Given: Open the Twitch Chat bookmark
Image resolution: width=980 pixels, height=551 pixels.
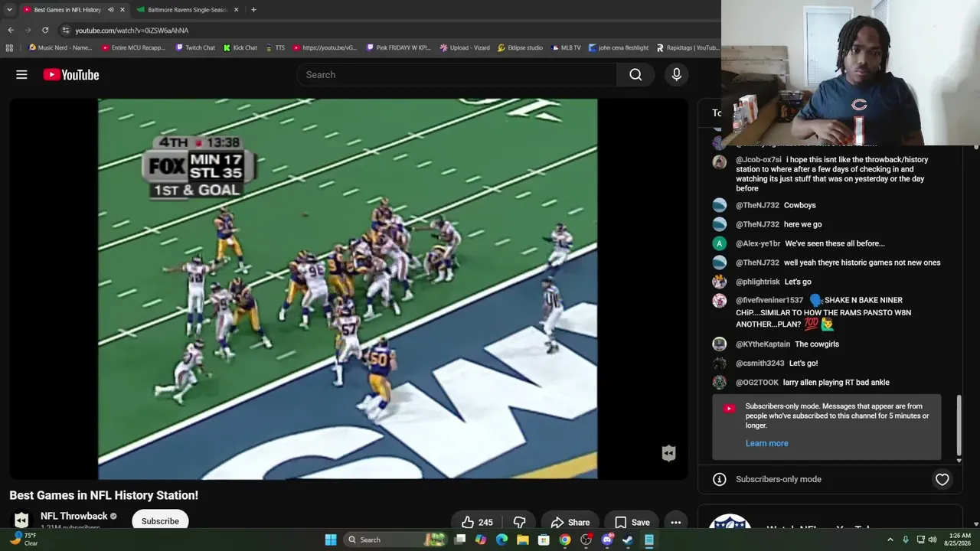Looking at the screenshot, I should 195,47.
